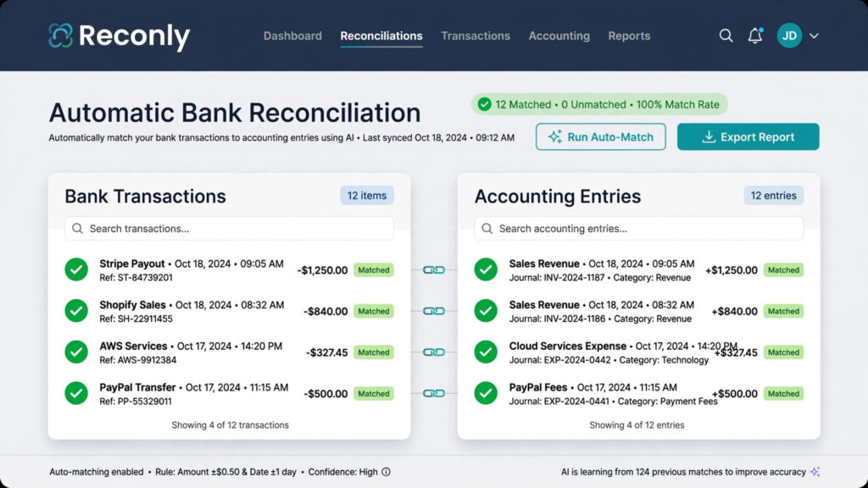This screenshot has height=488, width=868.
Task: Click link icon for AWS Services match
Action: click(434, 352)
